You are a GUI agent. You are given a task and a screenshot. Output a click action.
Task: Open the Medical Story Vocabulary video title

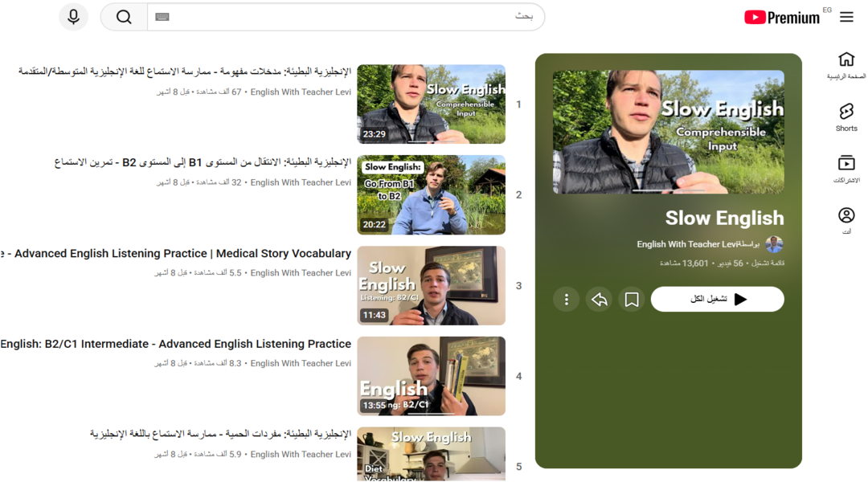tap(177, 254)
